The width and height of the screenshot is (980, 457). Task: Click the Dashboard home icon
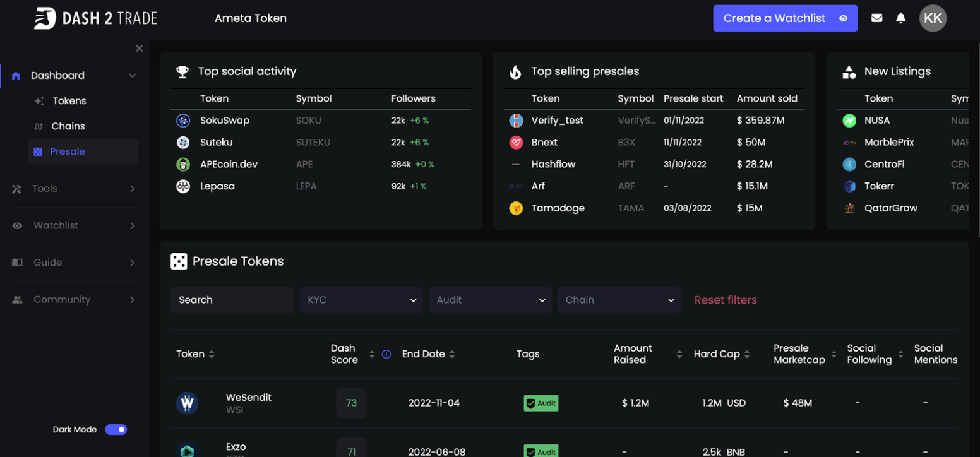(x=16, y=76)
